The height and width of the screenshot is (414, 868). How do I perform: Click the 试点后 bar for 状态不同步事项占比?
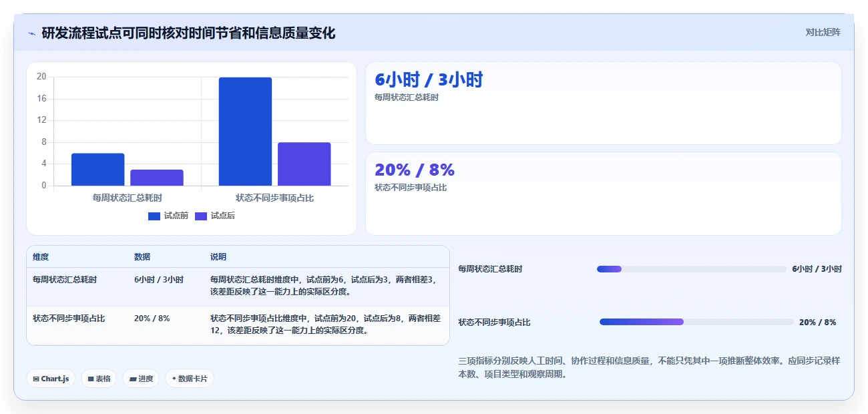coord(304,164)
